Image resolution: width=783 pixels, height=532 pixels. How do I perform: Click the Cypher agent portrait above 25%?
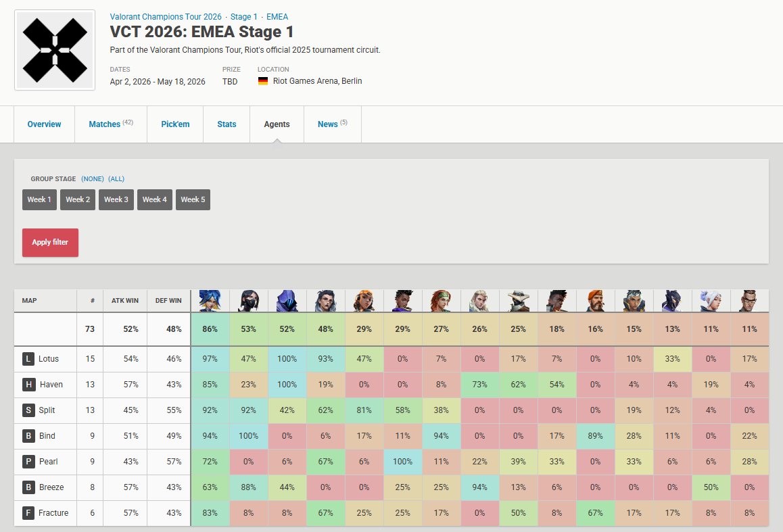[518, 301]
